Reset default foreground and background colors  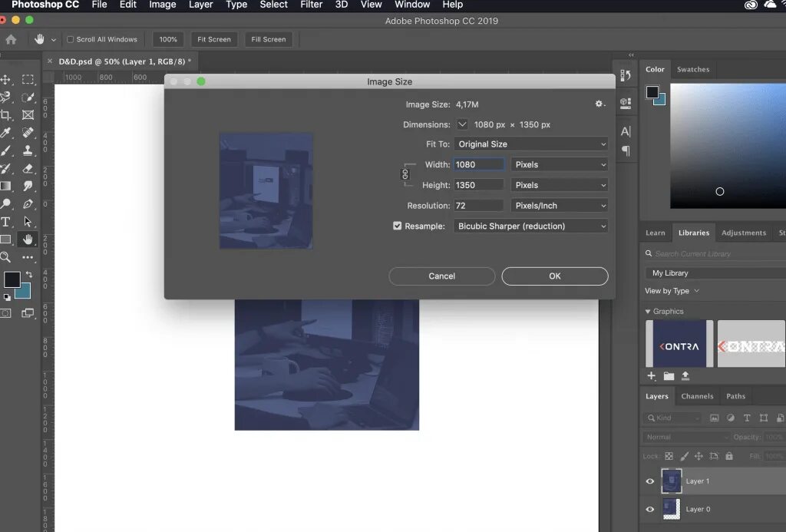(7, 297)
